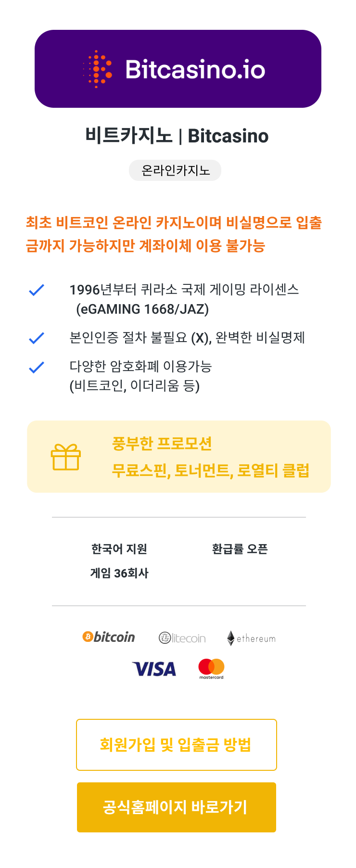Click checkmark beside 1996년부터 퀴라소 라이센스
The width and height of the screenshot is (356, 868).
(37, 290)
